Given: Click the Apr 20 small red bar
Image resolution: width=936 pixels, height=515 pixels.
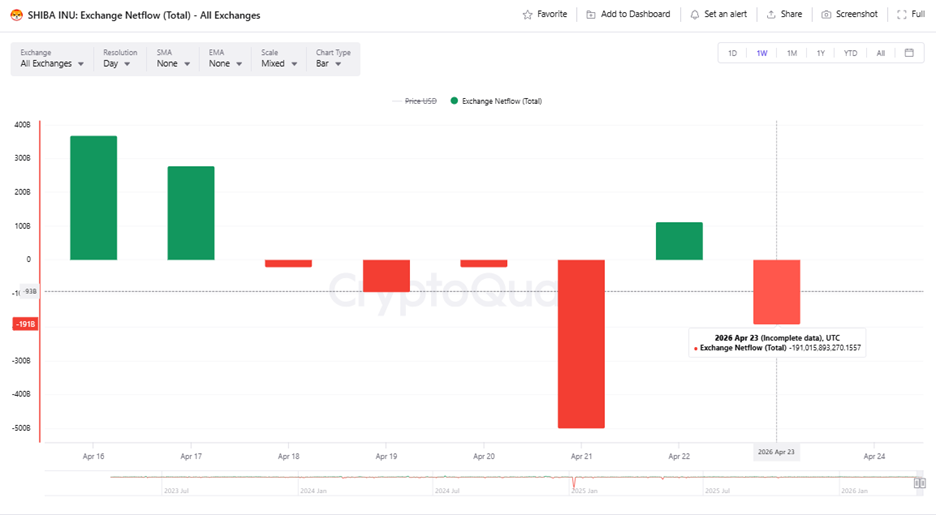Looking at the screenshot, I should [484, 263].
